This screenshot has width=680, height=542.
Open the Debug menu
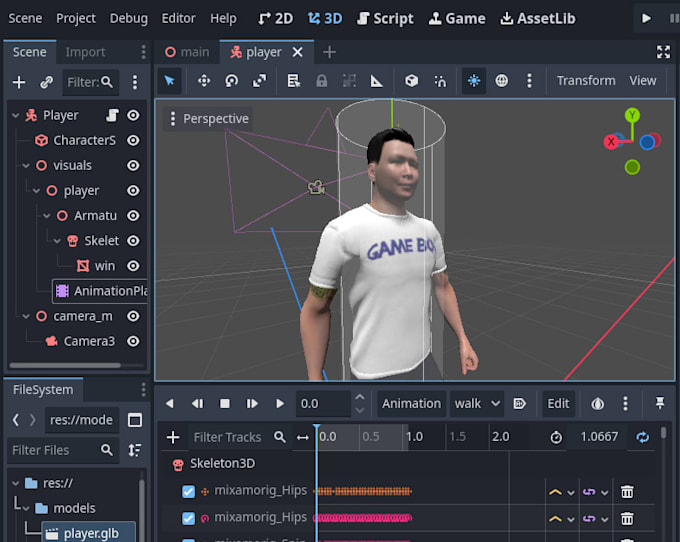128,18
